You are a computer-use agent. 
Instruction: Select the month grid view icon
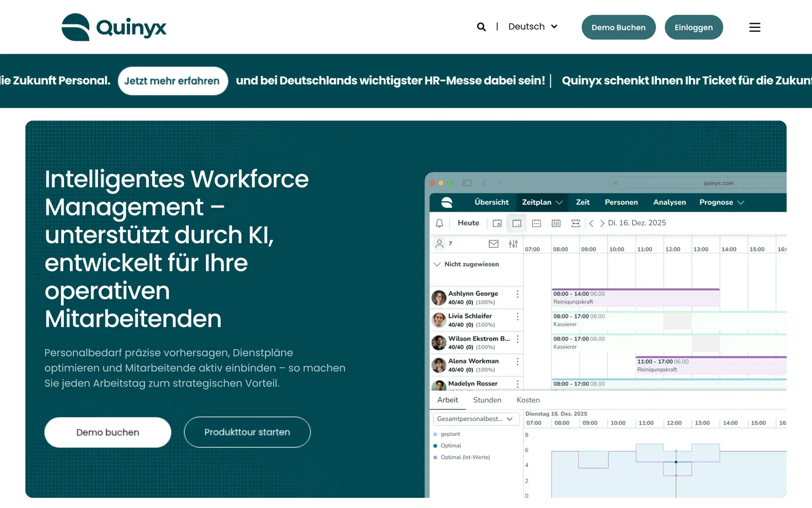click(x=556, y=223)
